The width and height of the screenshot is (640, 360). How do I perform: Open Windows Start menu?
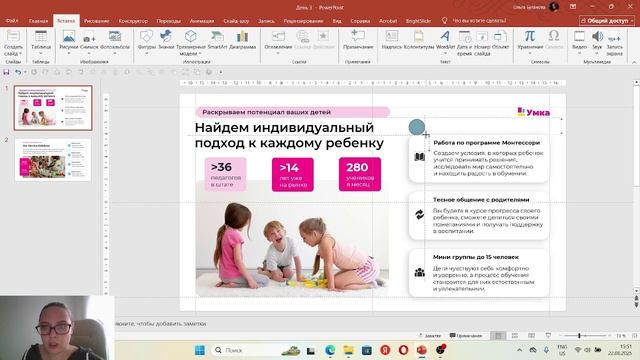coord(200,350)
